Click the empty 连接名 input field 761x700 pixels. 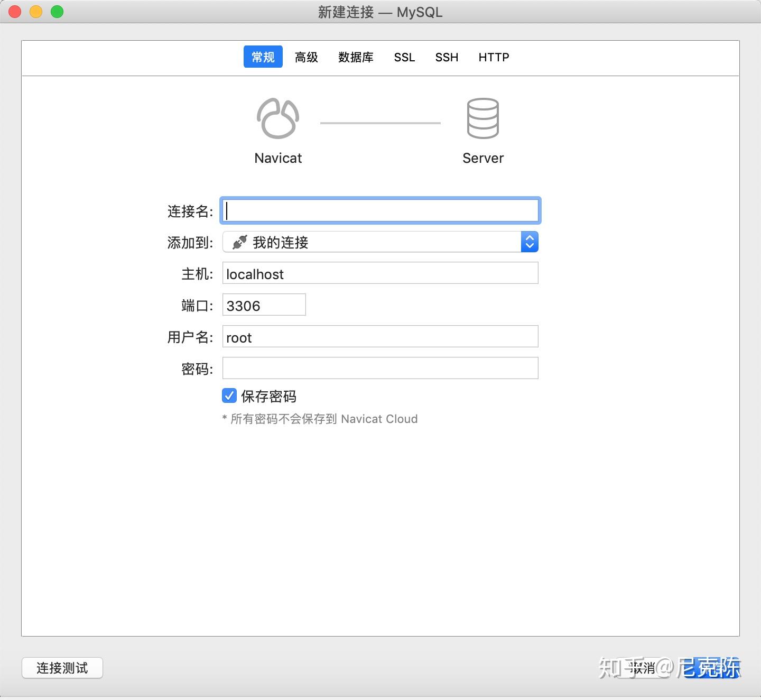tap(380, 210)
